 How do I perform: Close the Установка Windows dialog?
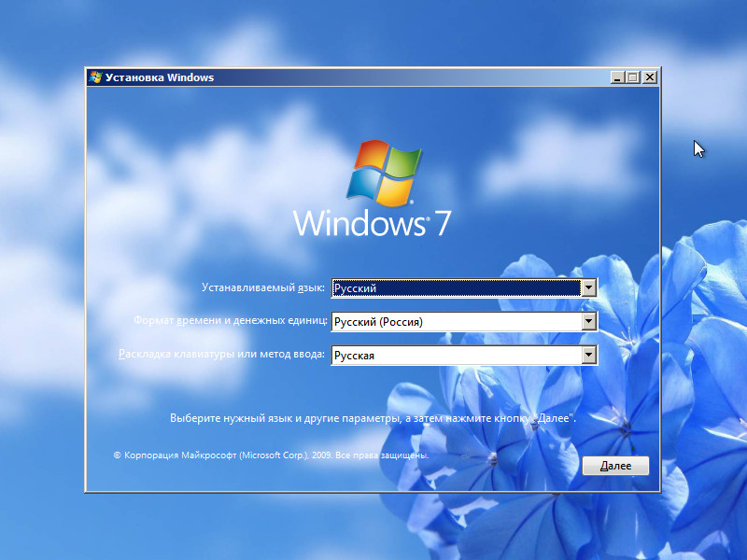(649, 77)
